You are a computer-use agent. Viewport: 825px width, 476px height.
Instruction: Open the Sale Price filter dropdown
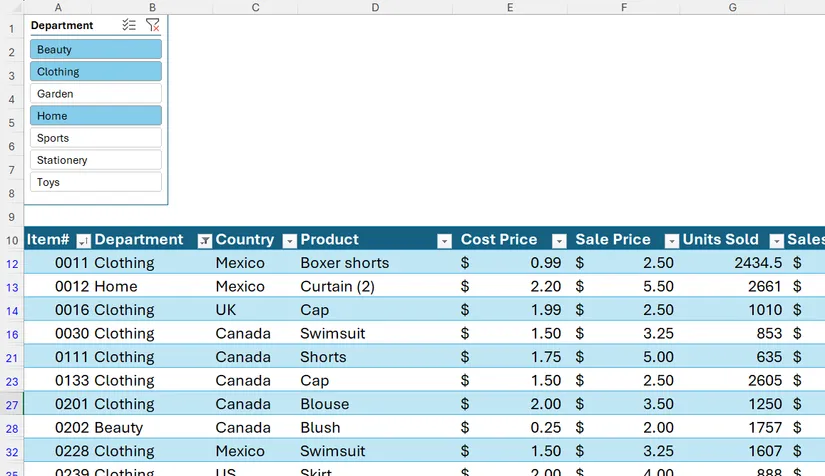(x=671, y=241)
